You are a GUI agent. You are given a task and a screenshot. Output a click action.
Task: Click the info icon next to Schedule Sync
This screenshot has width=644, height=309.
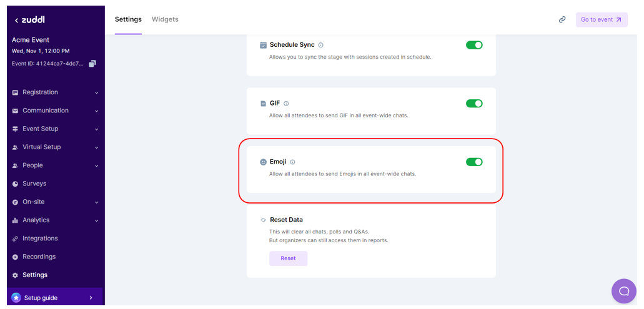[x=320, y=45]
